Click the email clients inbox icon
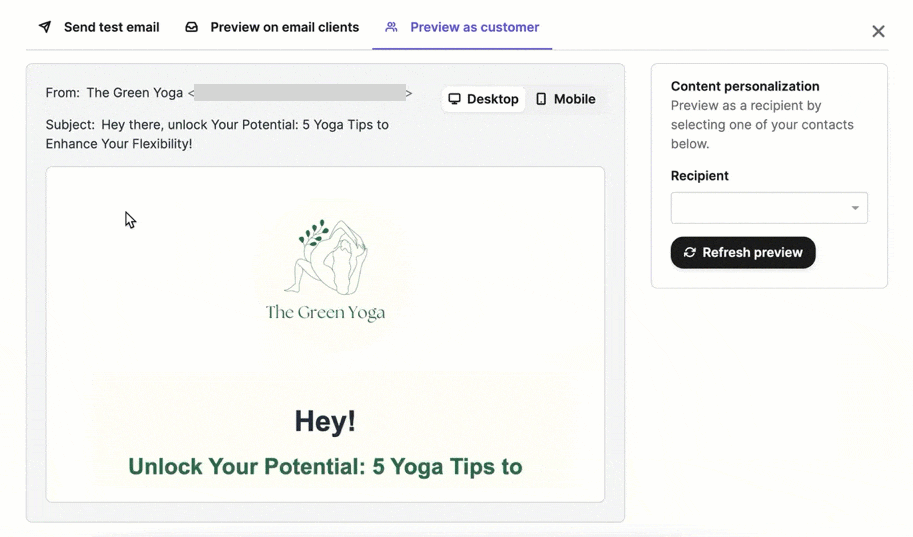This screenshot has height=537, width=913. [192, 27]
